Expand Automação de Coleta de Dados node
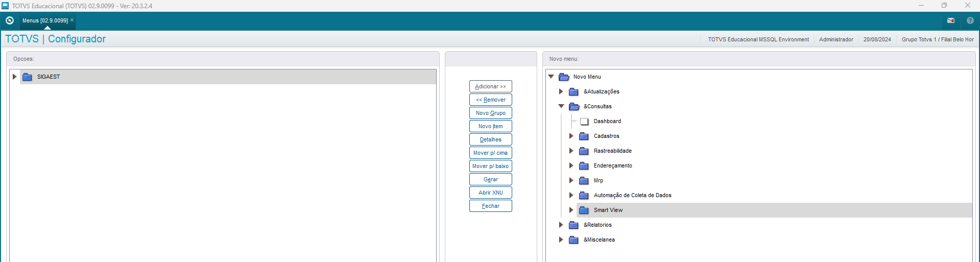The width and height of the screenshot is (980, 262). [571, 195]
